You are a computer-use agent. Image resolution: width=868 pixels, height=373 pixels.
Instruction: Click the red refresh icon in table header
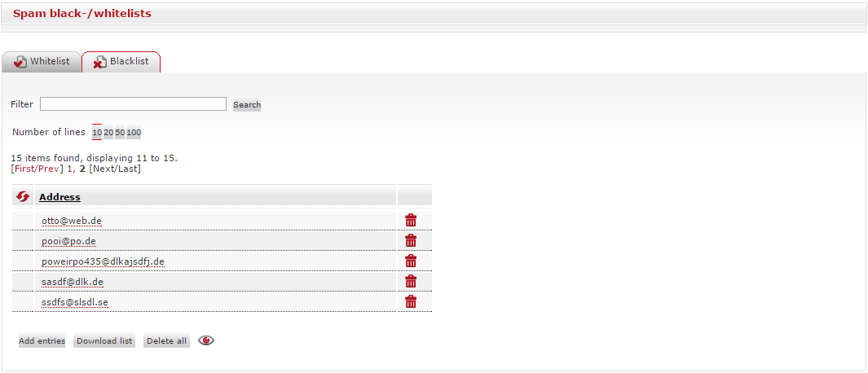23,196
